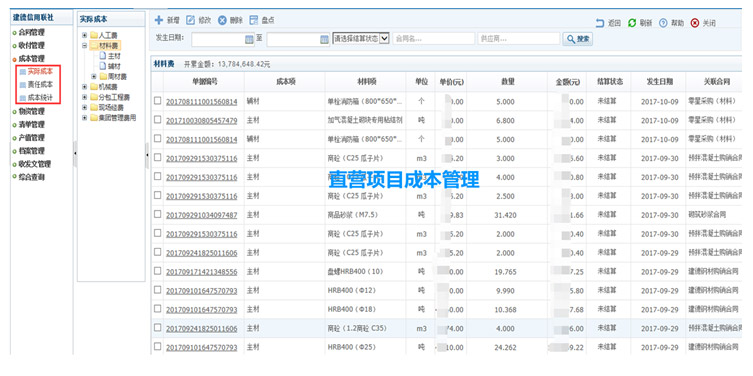Image resolution: width=753 pixels, height=376 pixels.
Task: Open the end-date calendar picker icon
Action: tap(325, 39)
